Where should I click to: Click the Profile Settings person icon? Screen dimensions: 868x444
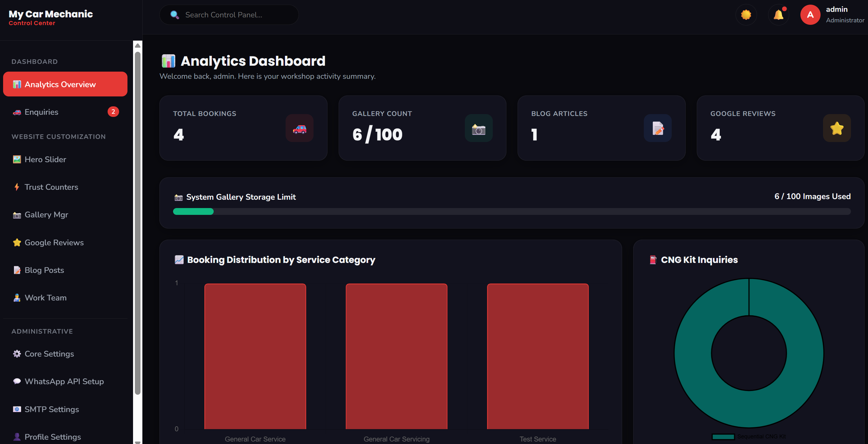[17, 437]
